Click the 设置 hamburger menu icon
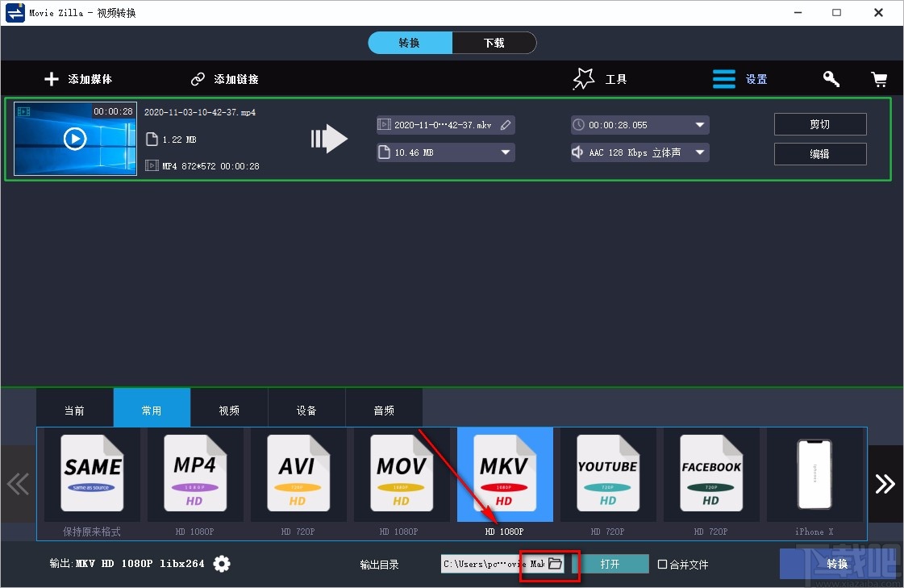 [723, 78]
